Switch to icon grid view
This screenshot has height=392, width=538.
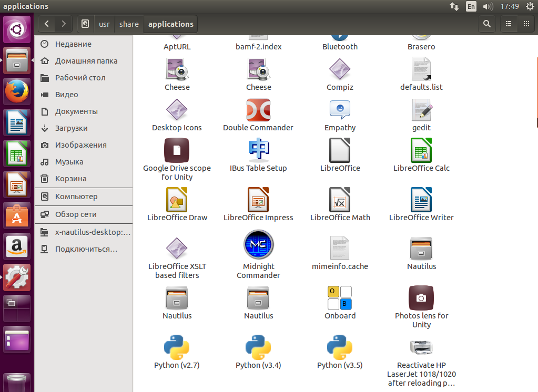click(525, 24)
